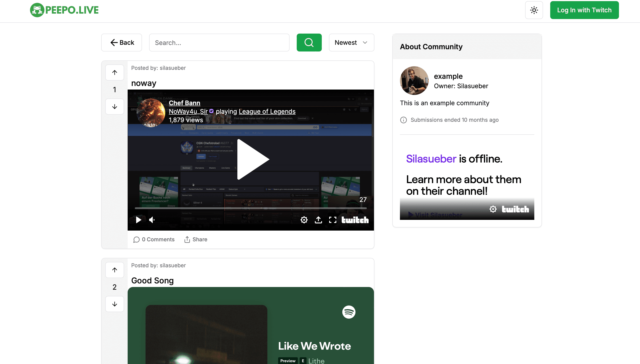This screenshot has width=640, height=364.
Task: Start the clip with the large play button
Action: (x=253, y=159)
